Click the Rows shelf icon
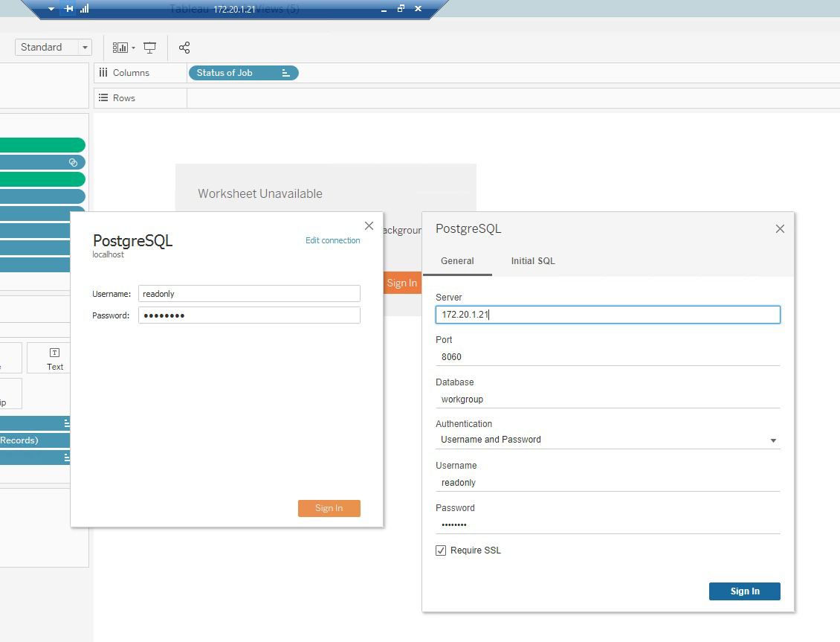This screenshot has width=840, height=642. pos(103,97)
